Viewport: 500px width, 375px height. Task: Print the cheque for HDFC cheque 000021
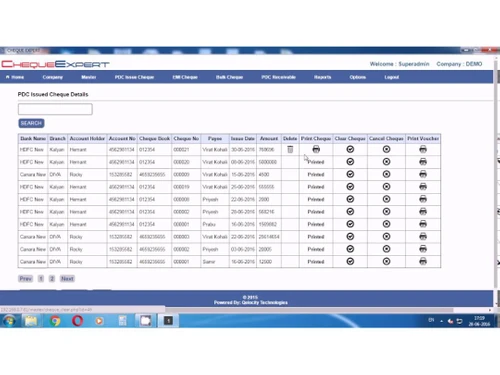click(x=316, y=149)
